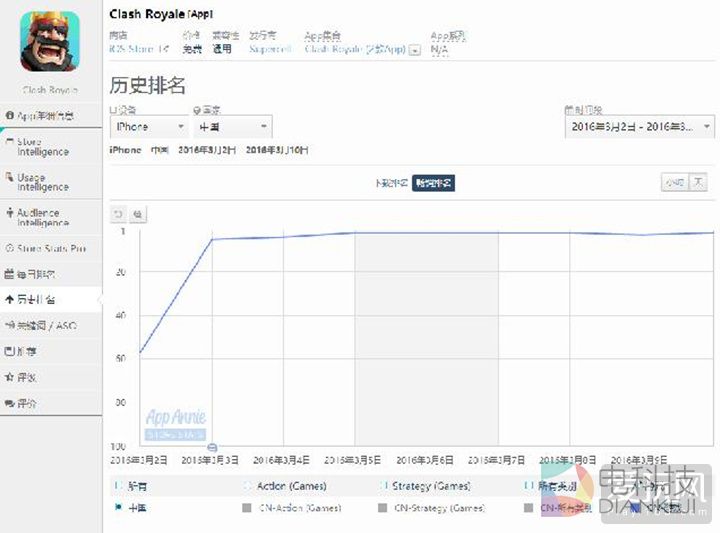Click the 2016年3月4日 x-axis date label
Image resolution: width=720 pixels, height=533 pixels.
point(281,460)
